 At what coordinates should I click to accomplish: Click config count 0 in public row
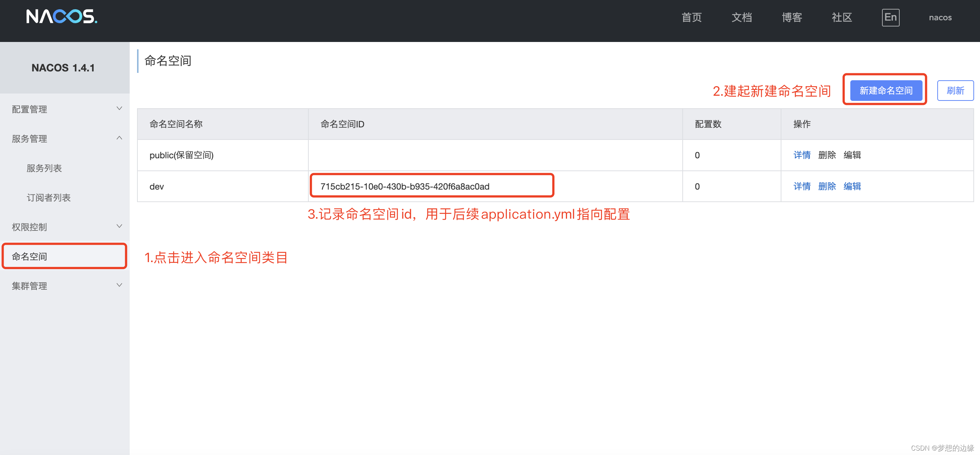pyautogui.click(x=697, y=155)
